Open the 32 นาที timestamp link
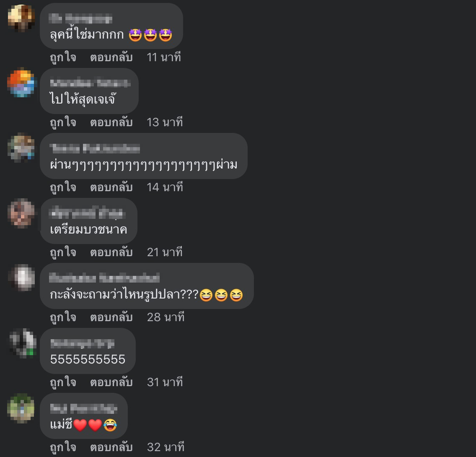 tap(166, 447)
